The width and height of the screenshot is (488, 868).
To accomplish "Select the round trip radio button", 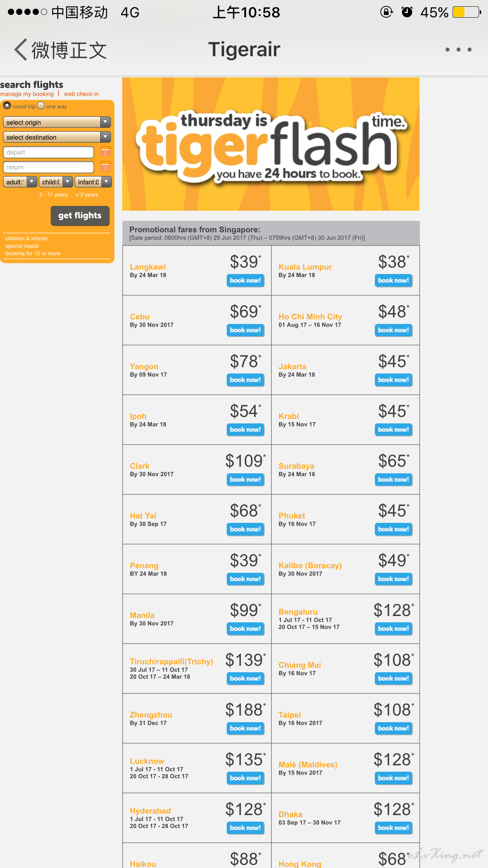I will tap(7, 106).
